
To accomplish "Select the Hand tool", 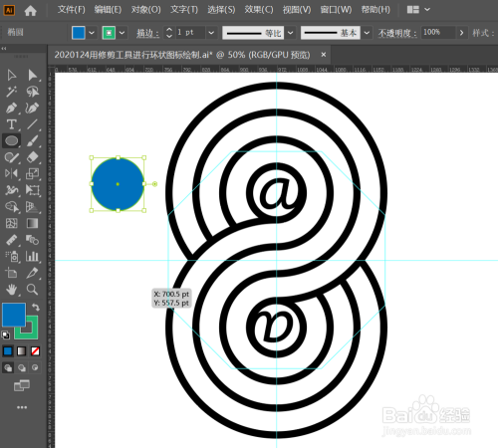I will click(12, 290).
